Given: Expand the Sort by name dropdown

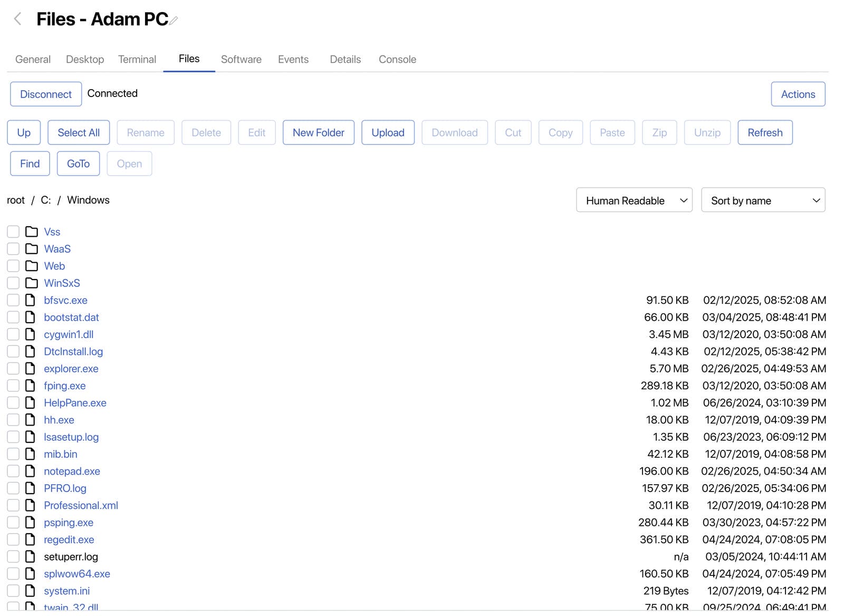Looking at the screenshot, I should pyautogui.click(x=762, y=200).
